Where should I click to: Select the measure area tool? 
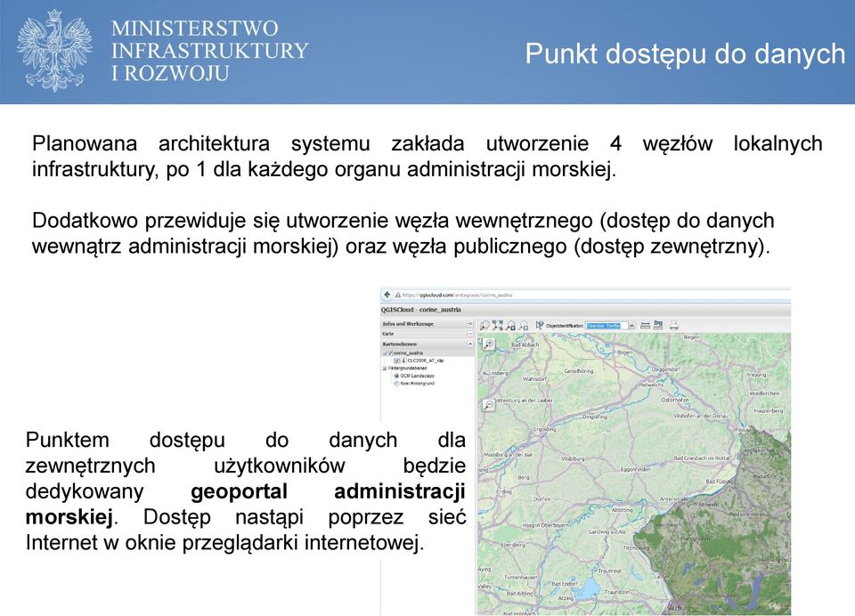pyautogui.click(x=658, y=325)
